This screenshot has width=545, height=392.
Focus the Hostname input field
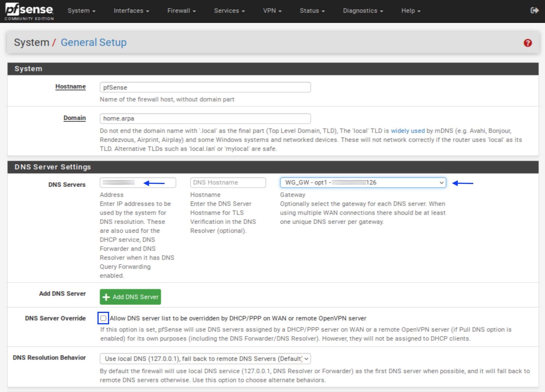pyautogui.click(x=205, y=87)
